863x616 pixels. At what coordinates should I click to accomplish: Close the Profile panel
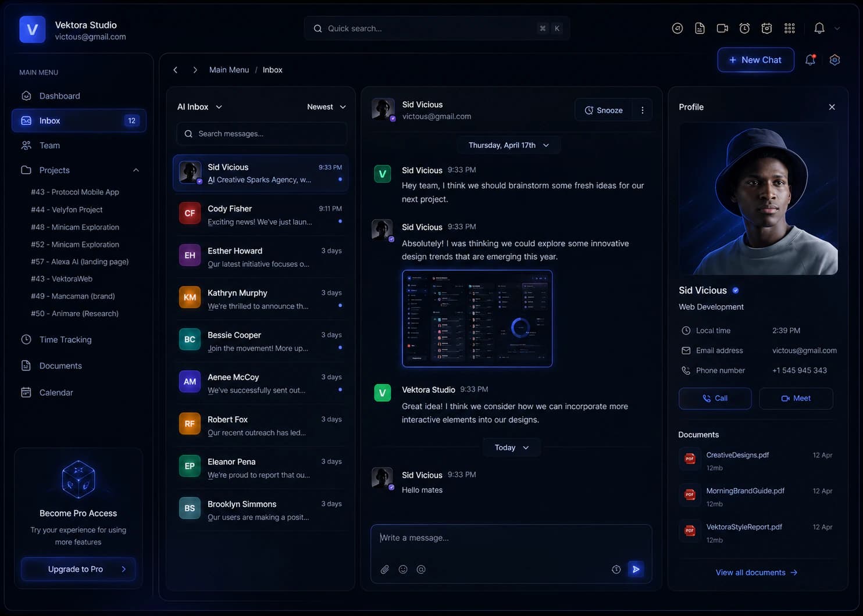832,107
